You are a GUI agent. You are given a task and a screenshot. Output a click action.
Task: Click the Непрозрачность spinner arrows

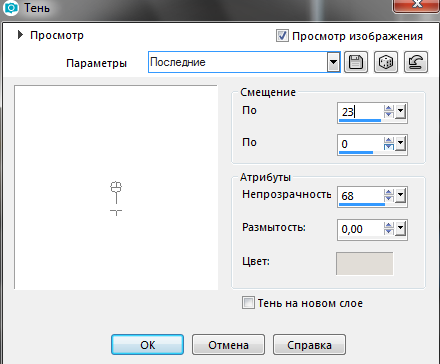pyautogui.click(x=389, y=196)
